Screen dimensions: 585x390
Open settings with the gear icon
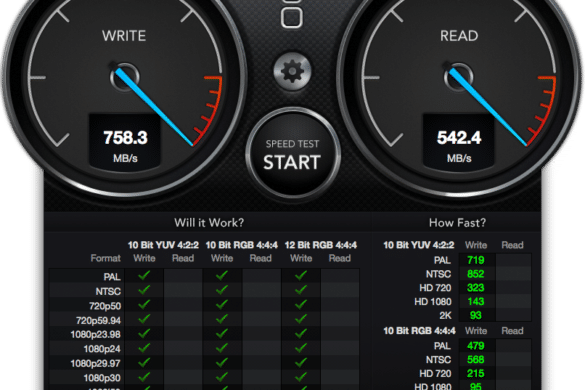292,71
